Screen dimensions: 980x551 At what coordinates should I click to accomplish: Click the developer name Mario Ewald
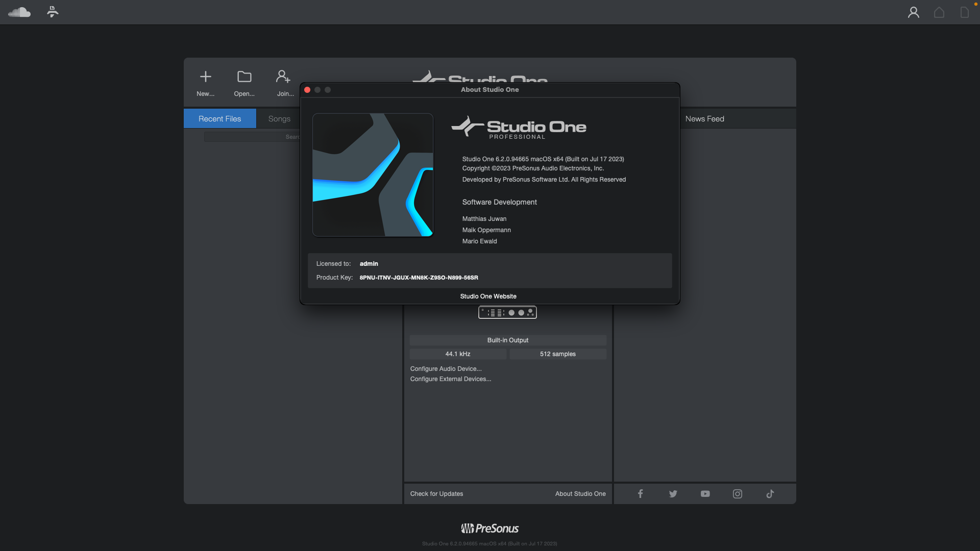tap(479, 241)
